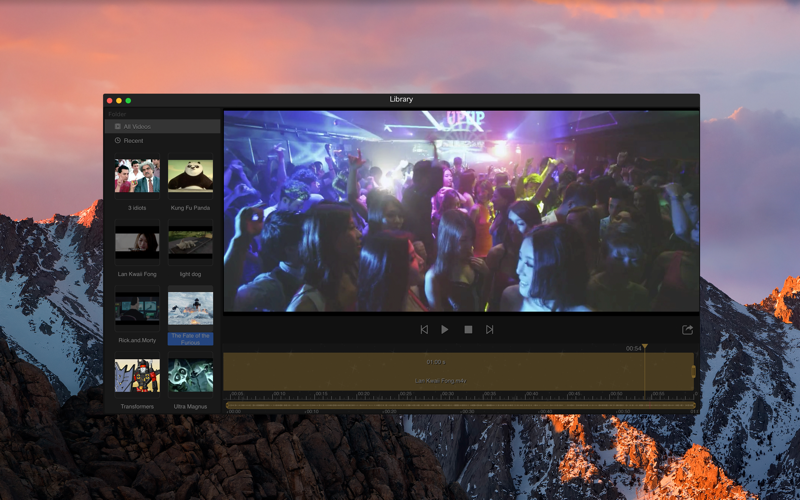The image size is (800, 500).
Task: Choose the Lan Kwai Fong video thumbnail
Action: tap(137, 242)
